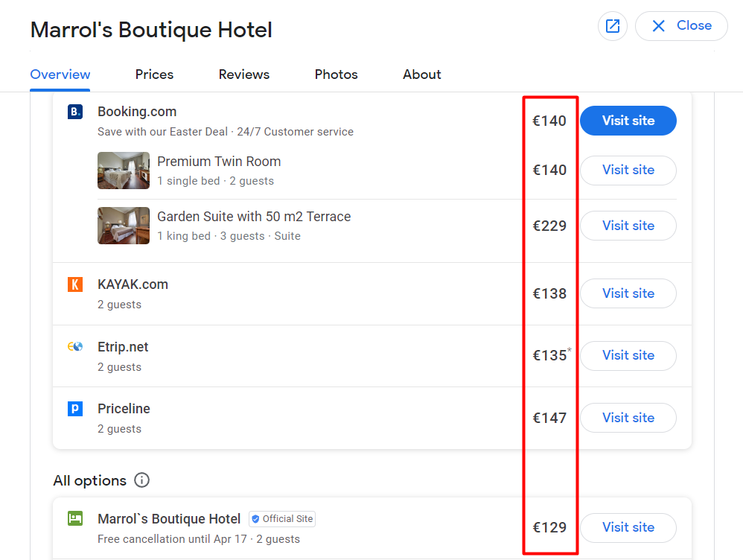The height and width of the screenshot is (560, 743).
Task: Select Garden Suite with 50 m2 Terrace title
Action: pos(254,216)
